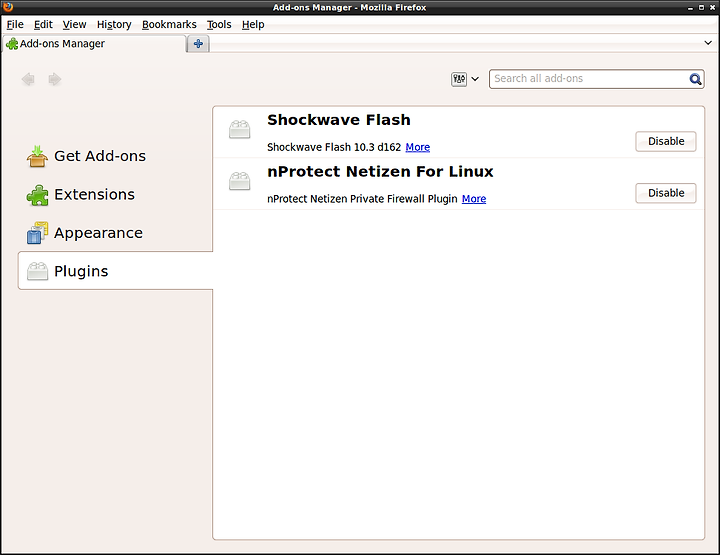This screenshot has width=720, height=555.
Task: Open the add-on tools options icon
Action: 459,79
